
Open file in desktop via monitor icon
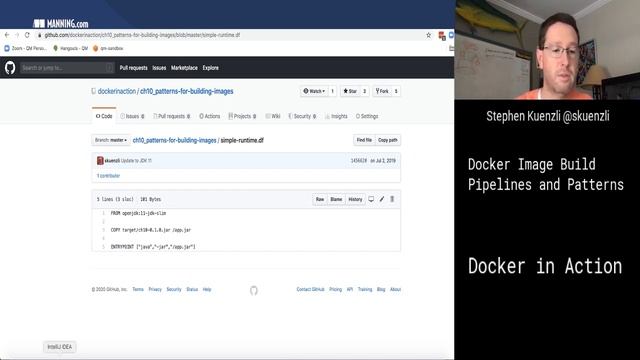click(x=371, y=199)
